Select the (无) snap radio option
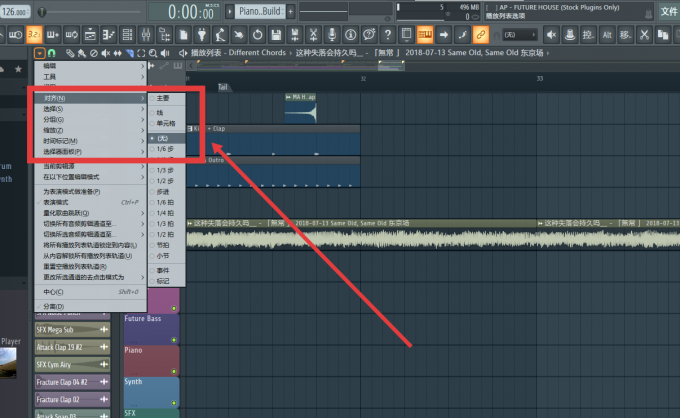 click(x=167, y=138)
